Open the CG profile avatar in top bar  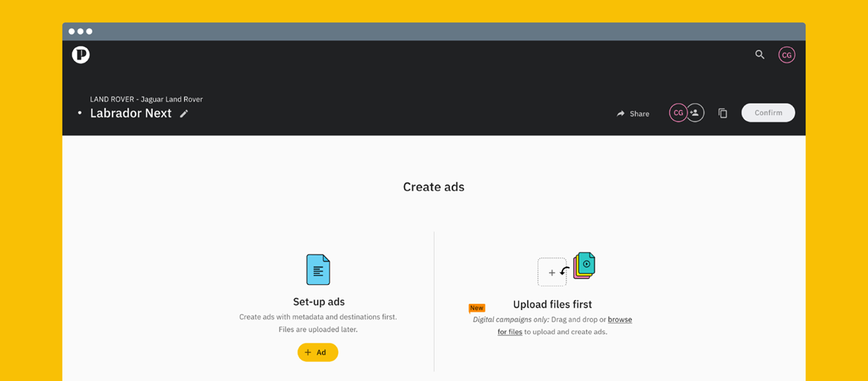tap(787, 55)
